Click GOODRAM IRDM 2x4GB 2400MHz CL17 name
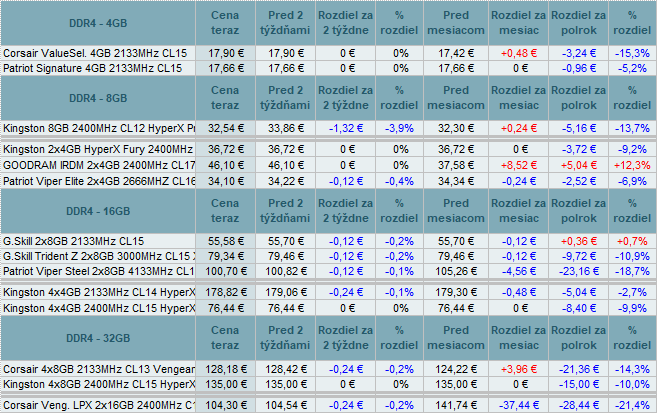 point(99,165)
